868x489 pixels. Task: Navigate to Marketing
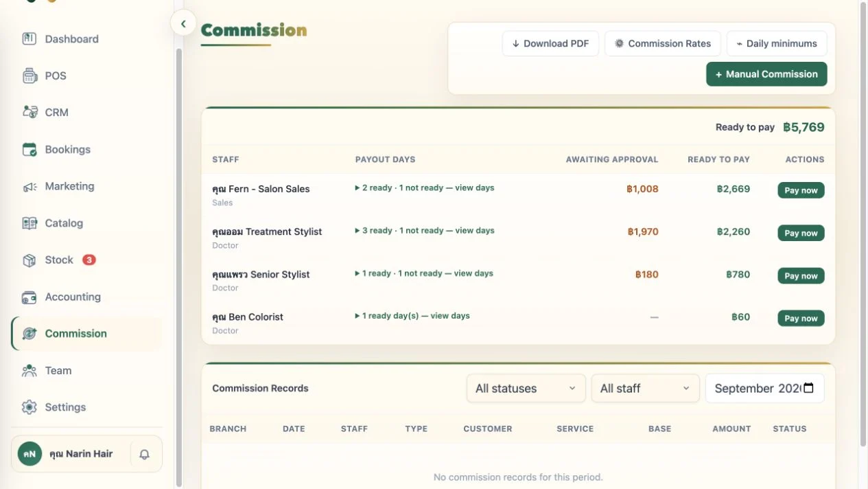pyautogui.click(x=86, y=186)
